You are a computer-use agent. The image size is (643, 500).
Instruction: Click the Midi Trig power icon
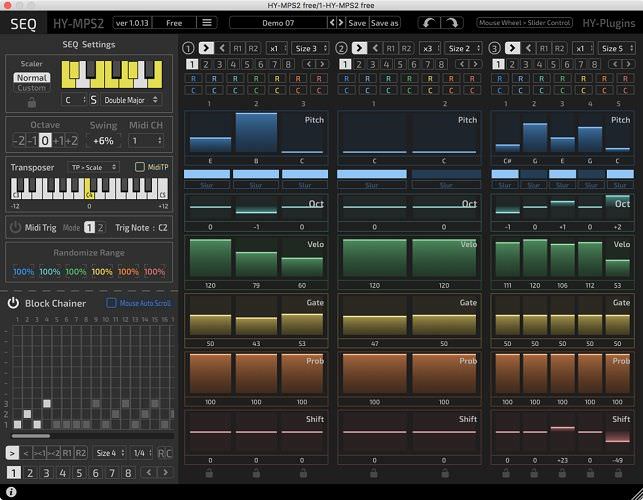[15, 227]
